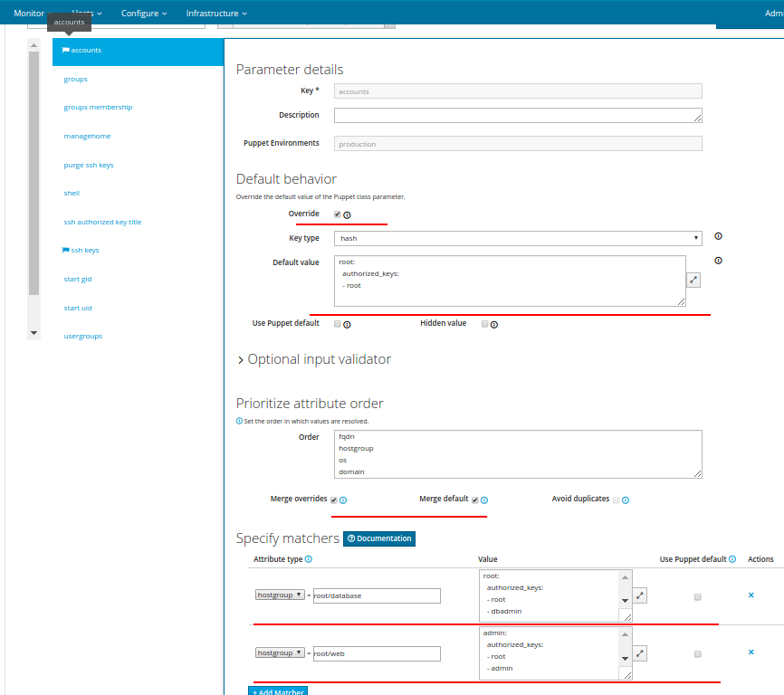Screen dimensions: 784x695
Task: Toggle the Override checkbox
Action: tap(338, 214)
